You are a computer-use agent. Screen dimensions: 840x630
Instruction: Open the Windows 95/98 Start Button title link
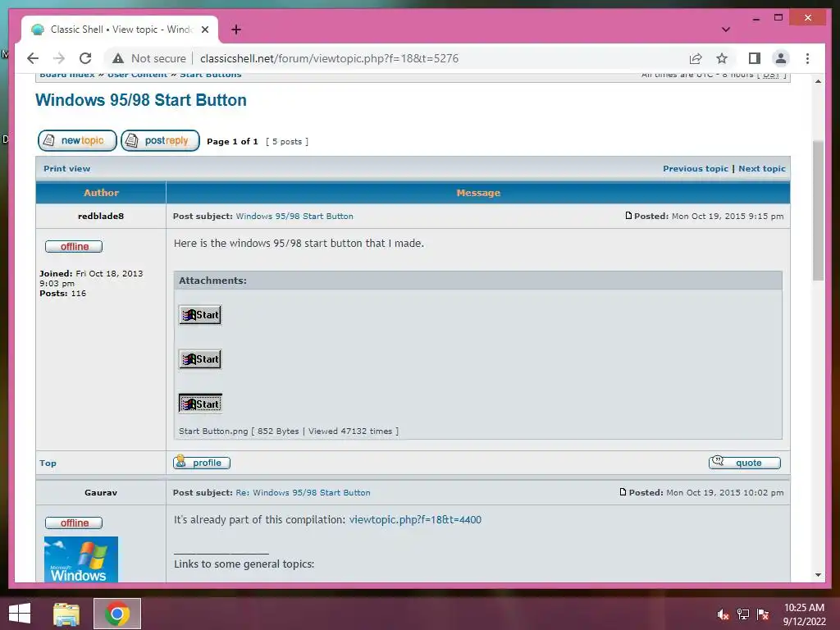coord(141,100)
